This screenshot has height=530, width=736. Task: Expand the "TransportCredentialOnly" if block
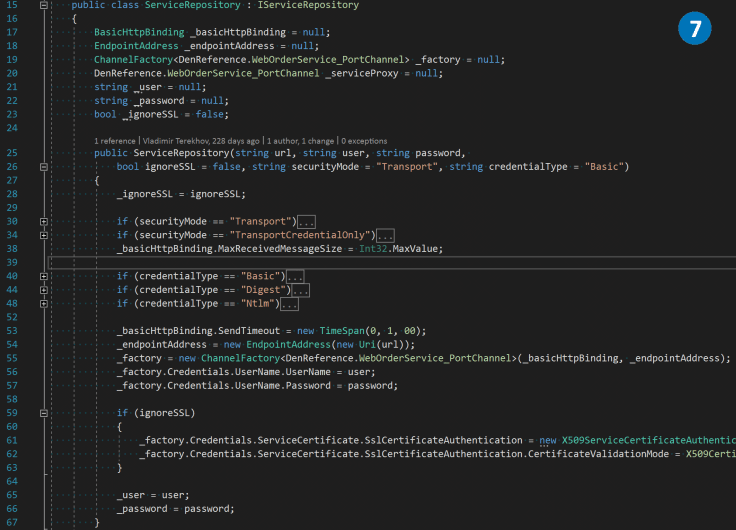[43, 235]
